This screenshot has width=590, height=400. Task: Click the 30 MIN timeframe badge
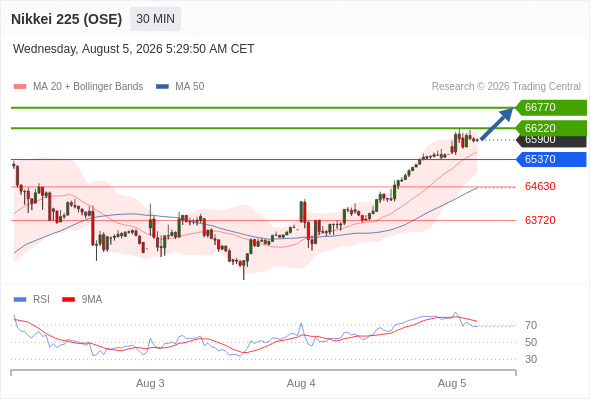click(155, 19)
